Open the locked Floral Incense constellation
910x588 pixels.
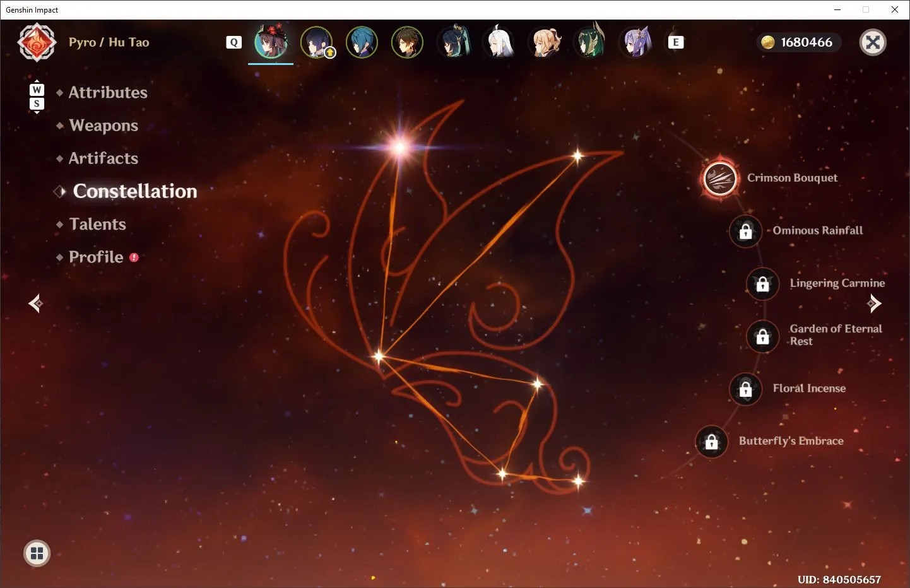[745, 389]
